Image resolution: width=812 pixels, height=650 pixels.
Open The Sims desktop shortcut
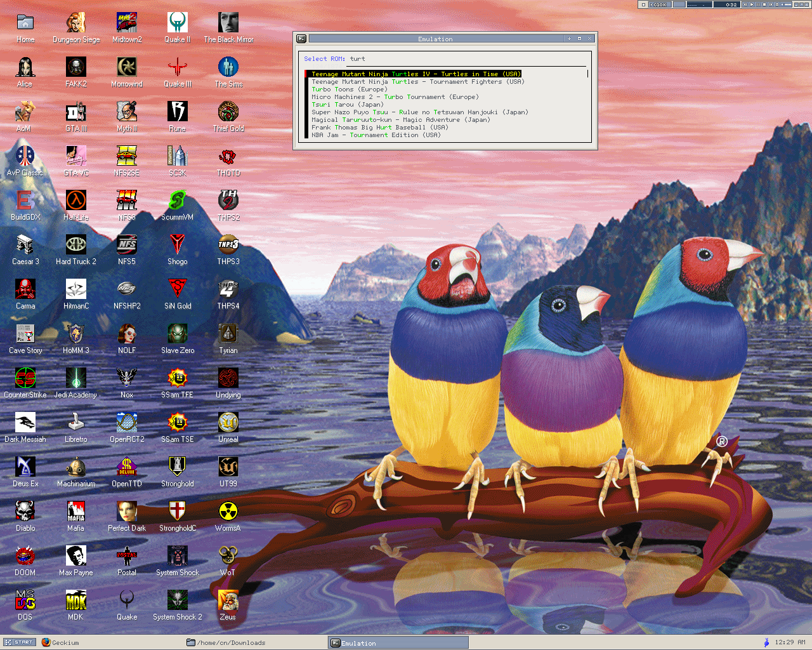coord(228,71)
